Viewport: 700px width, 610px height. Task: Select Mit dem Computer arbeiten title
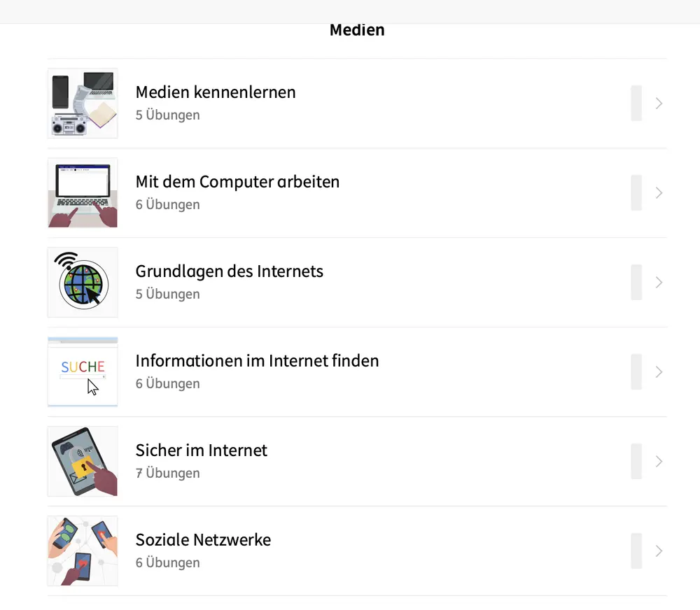237,182
